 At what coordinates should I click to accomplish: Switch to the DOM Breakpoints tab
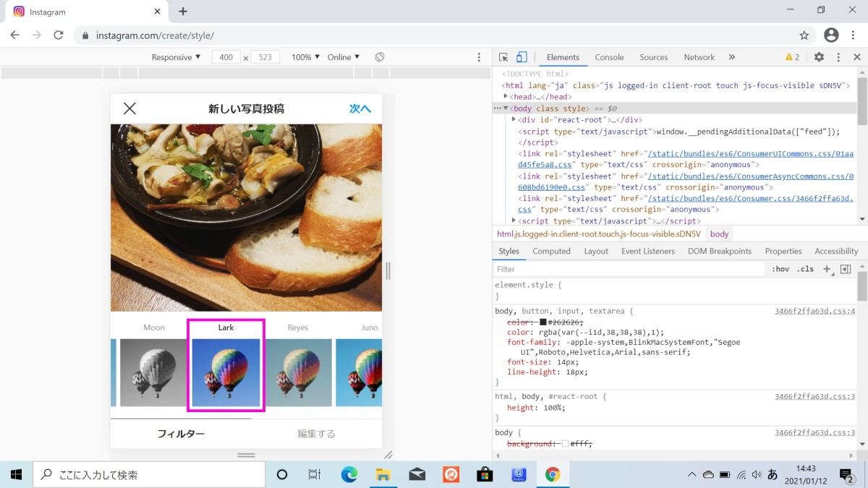(720, 251)
